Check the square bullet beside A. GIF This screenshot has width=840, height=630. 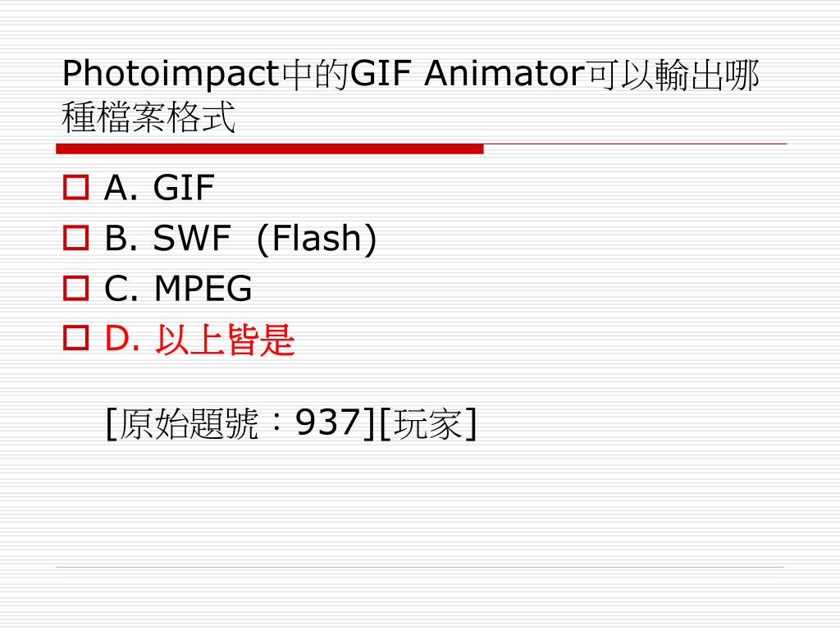coord(75,188)
